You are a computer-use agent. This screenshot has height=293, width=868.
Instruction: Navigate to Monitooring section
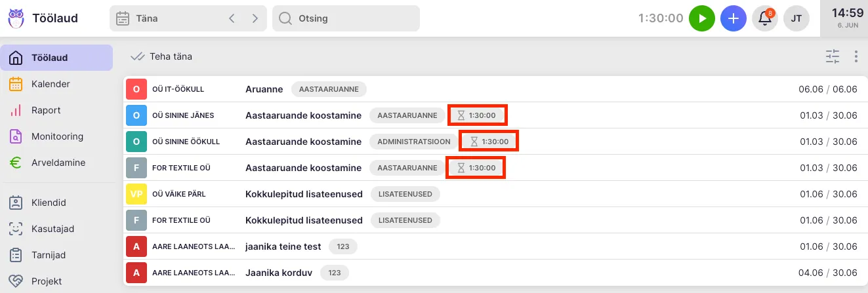click(x=57, y=136)
